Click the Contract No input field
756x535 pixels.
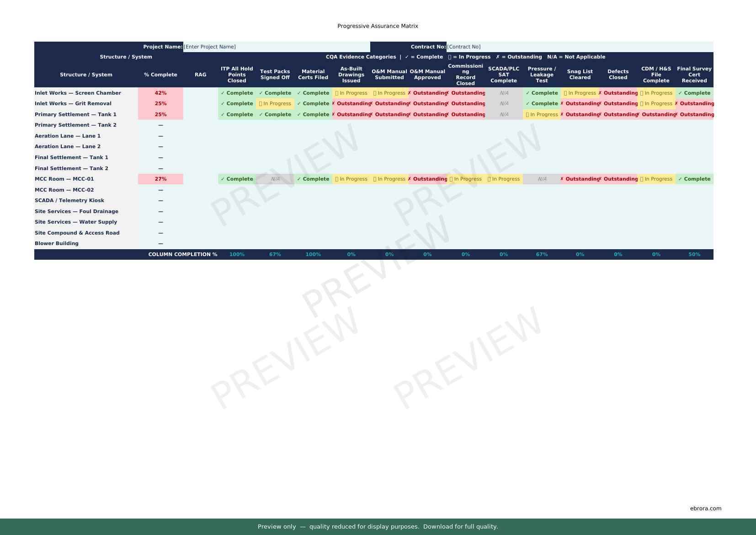click(x=579, y=47)
